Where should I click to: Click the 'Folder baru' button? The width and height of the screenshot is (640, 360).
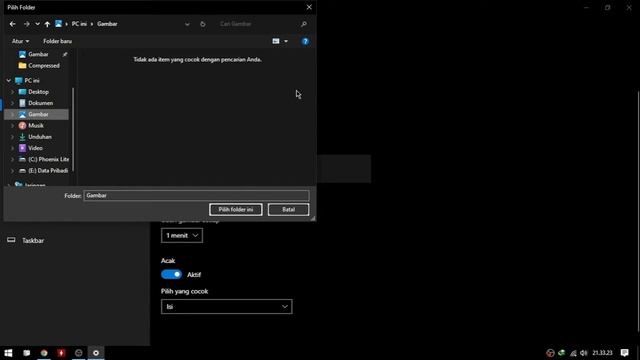[58, 41]
